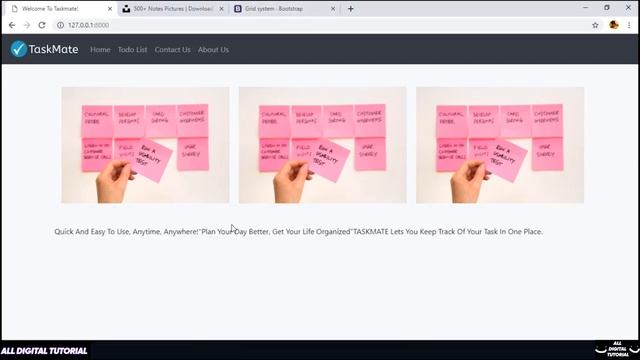Open the Chrome profile avatar
Viewport: 640px width, 360px height.
tap(613, 25)
